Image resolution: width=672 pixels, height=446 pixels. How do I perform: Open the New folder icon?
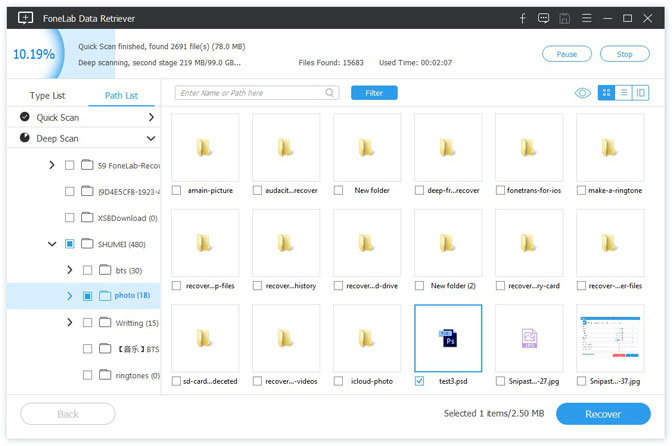[367, 147]
